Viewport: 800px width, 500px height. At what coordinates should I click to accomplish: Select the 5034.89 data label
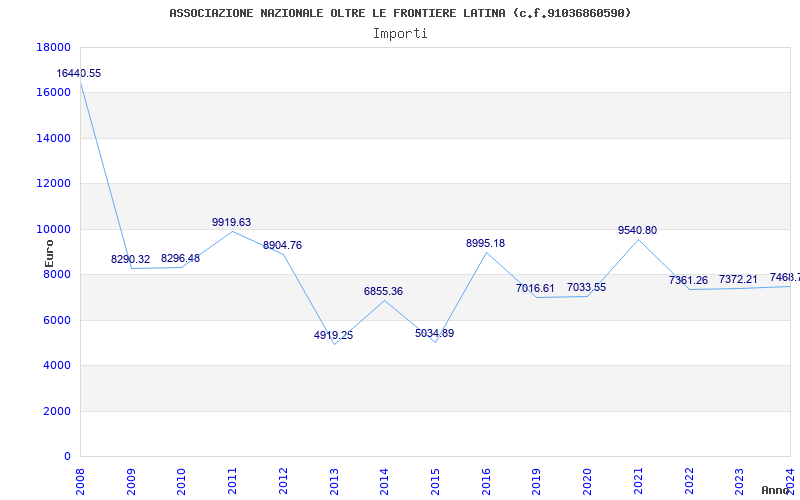pos(434,333)
